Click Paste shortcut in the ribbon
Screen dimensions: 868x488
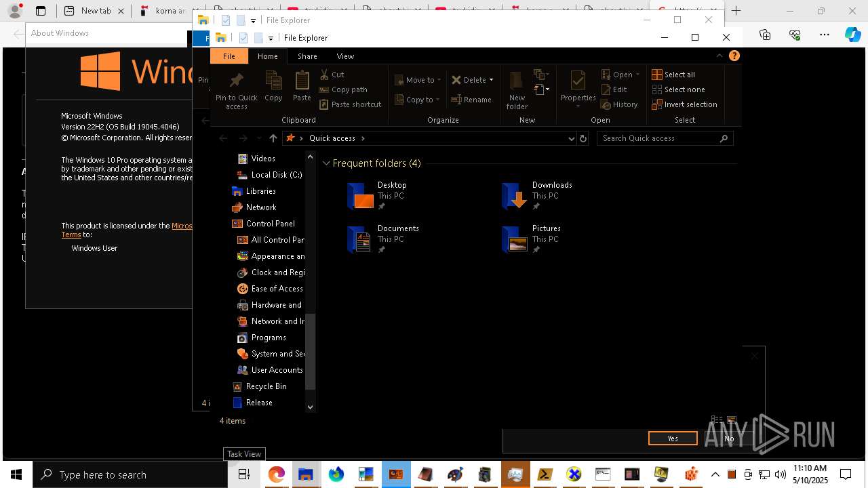351,104
